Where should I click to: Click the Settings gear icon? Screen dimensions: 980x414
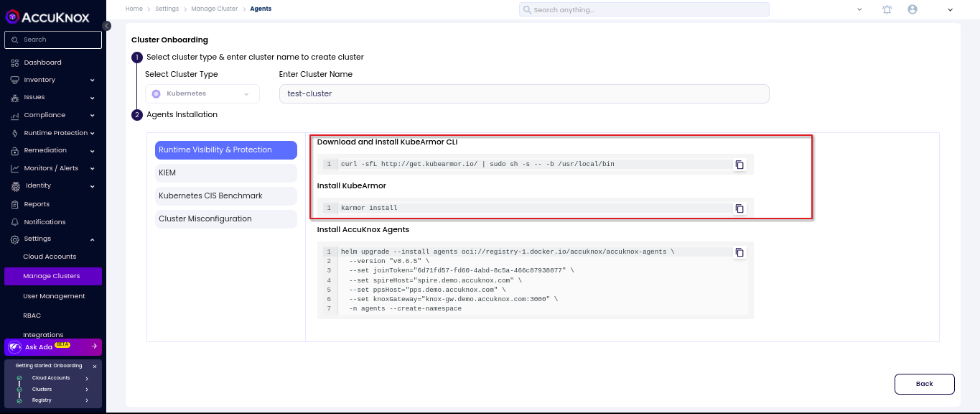[15, 239]
